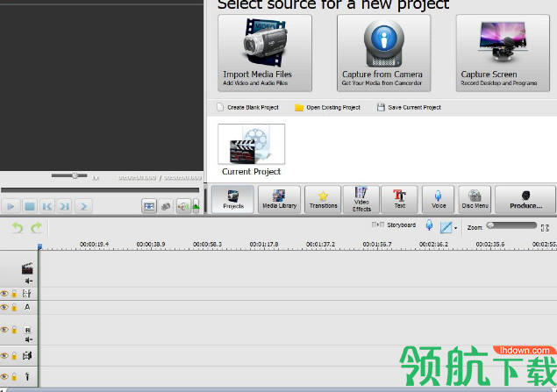Fit the timeline to window using the zoom-fit icon

point(545,228)
